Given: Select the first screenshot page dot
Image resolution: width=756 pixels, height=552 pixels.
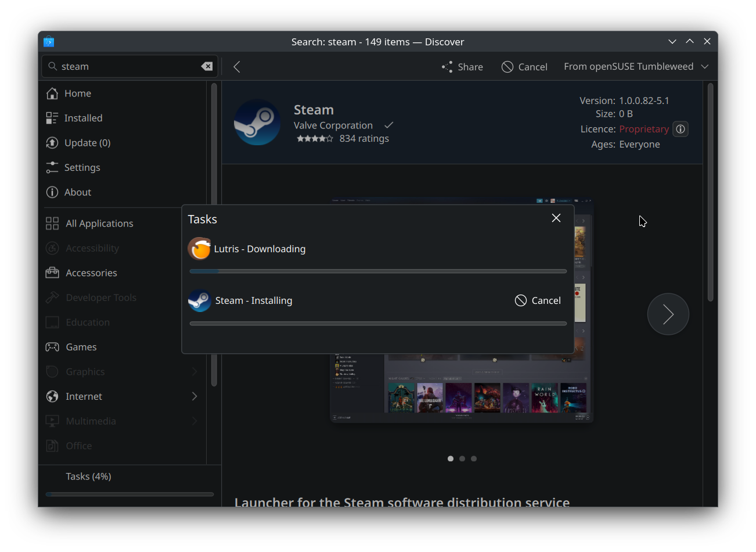Looking at the screenshot, I should coord(451,458).
